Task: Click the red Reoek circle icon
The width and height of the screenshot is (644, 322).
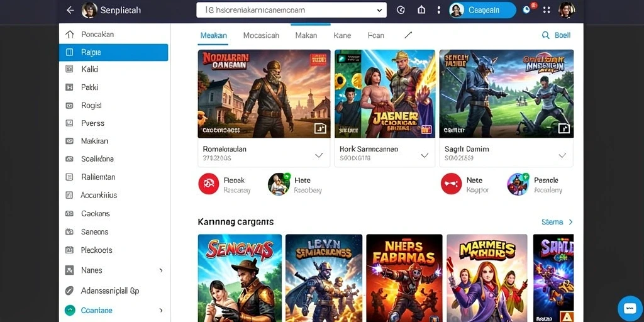Action: pos(209,184)
